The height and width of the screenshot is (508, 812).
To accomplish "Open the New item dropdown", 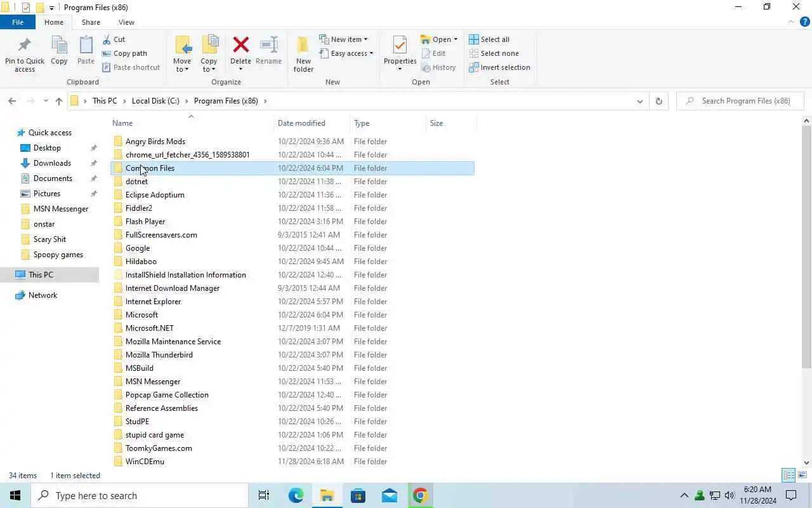I will click(343, 39).
